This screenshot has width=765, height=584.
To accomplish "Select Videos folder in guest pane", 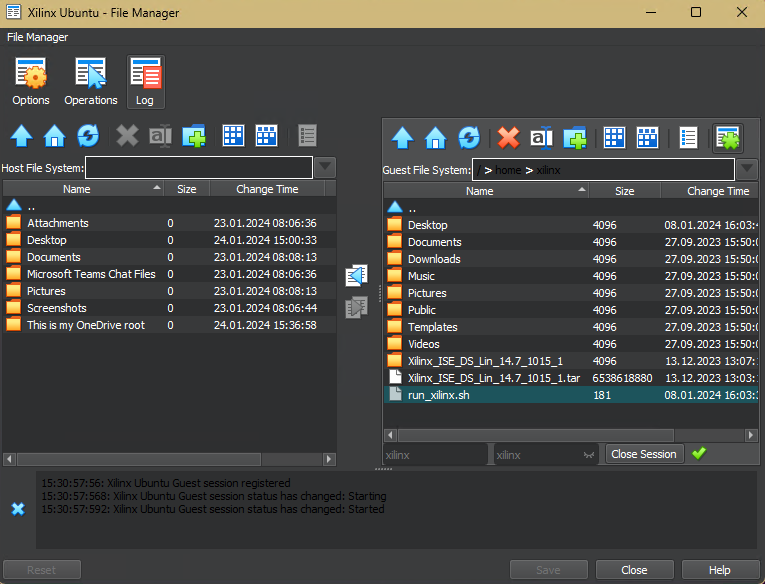I will (571, 344).
